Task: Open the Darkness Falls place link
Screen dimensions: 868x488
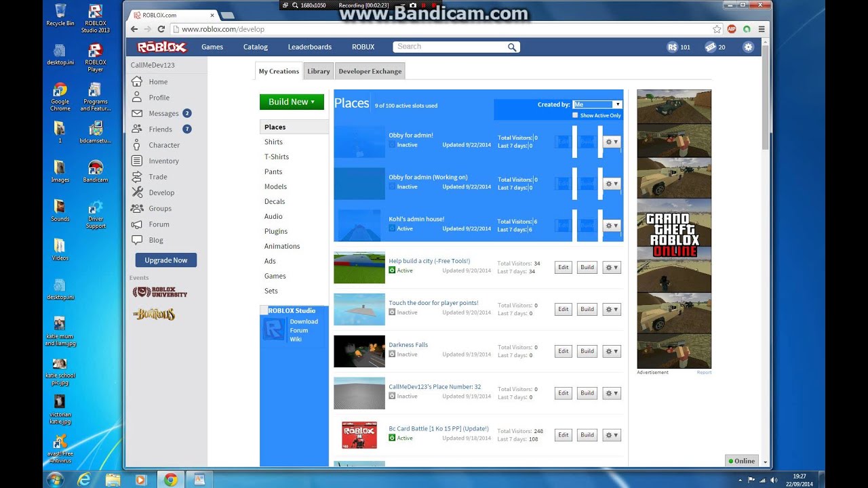Action: (x=408, y=345)
